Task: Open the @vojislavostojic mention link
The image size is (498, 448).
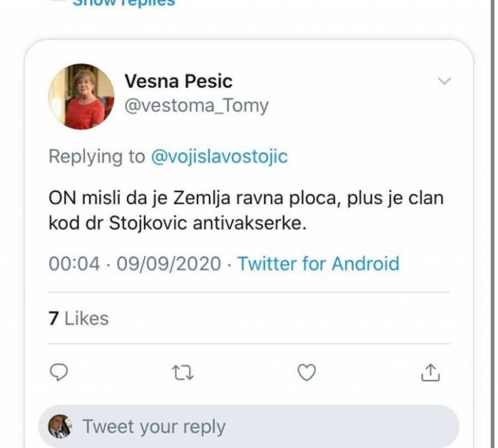Action: coord(219,156)
